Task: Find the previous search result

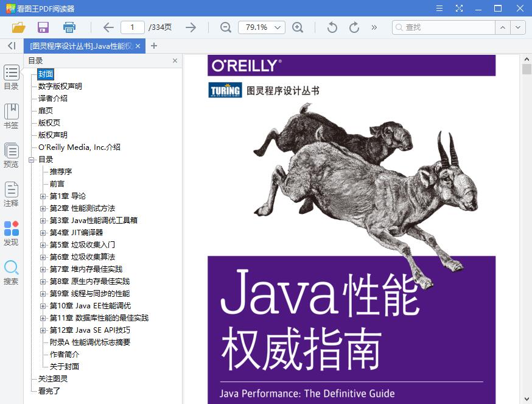Action: coord(503,27)
